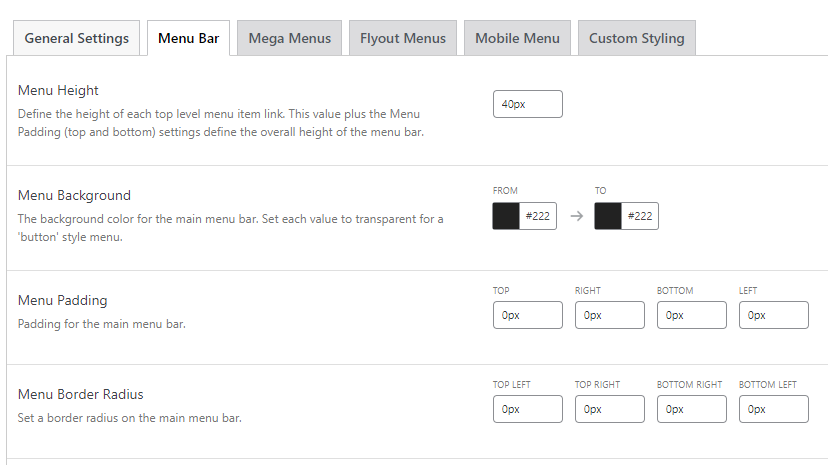
Task: Click the FROM color hex value field
Action: click(x=538, y=216)
